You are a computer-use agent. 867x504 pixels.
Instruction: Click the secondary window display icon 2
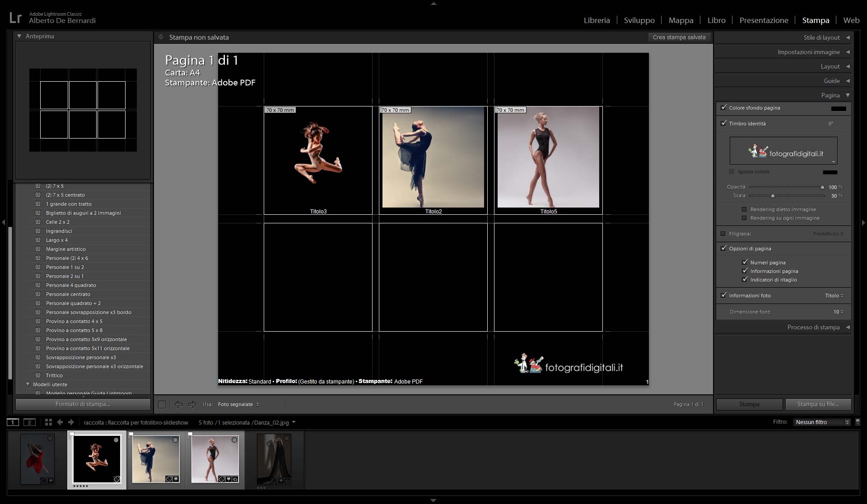29,422
